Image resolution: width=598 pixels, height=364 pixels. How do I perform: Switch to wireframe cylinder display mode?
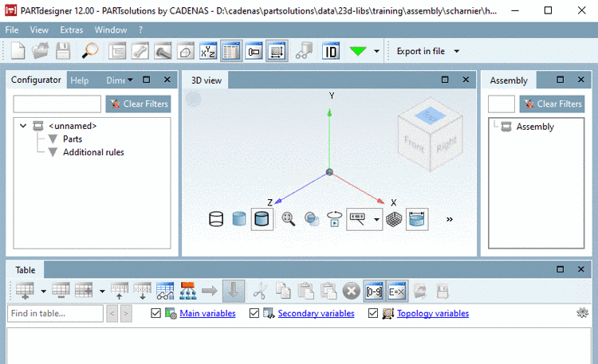point(216,219)
